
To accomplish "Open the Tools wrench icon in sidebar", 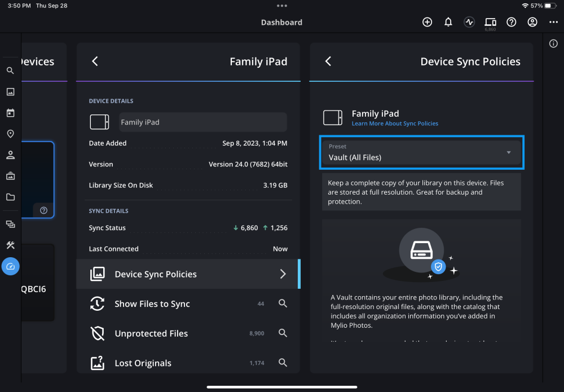I will pyautogui.click(x=10, y=245).
